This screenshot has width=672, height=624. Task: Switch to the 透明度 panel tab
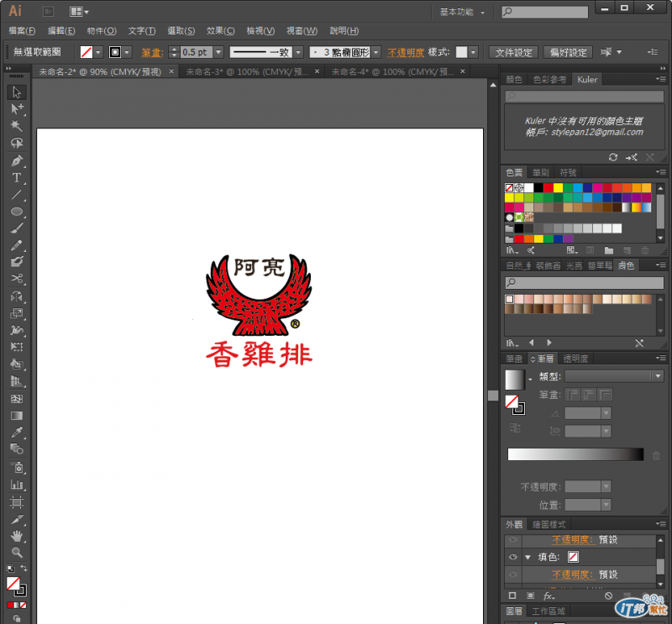coord(575,359)
